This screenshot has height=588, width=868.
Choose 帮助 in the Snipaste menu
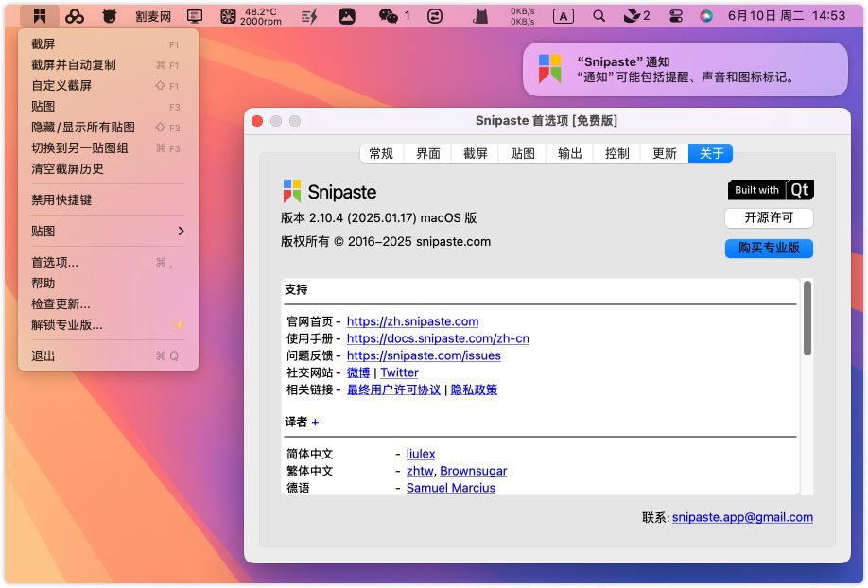tap(108, 283)
